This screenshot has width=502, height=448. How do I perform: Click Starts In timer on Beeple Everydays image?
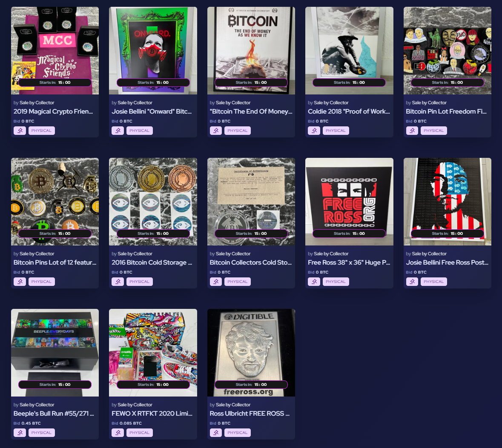(55, 385)
